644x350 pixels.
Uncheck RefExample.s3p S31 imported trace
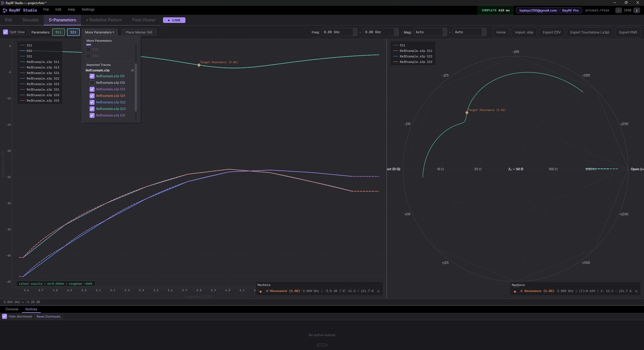(92, 115)
